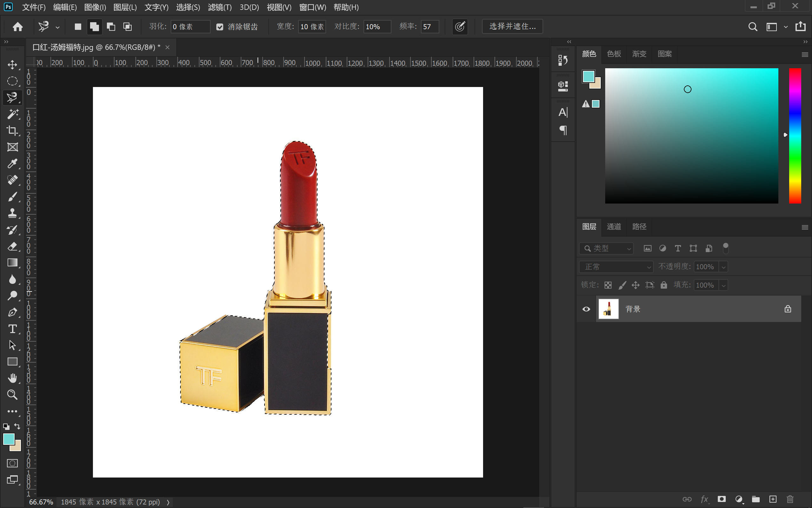Select the Path Selection tool
This screenshot has height=508, width=812.
tap(12, 345)
